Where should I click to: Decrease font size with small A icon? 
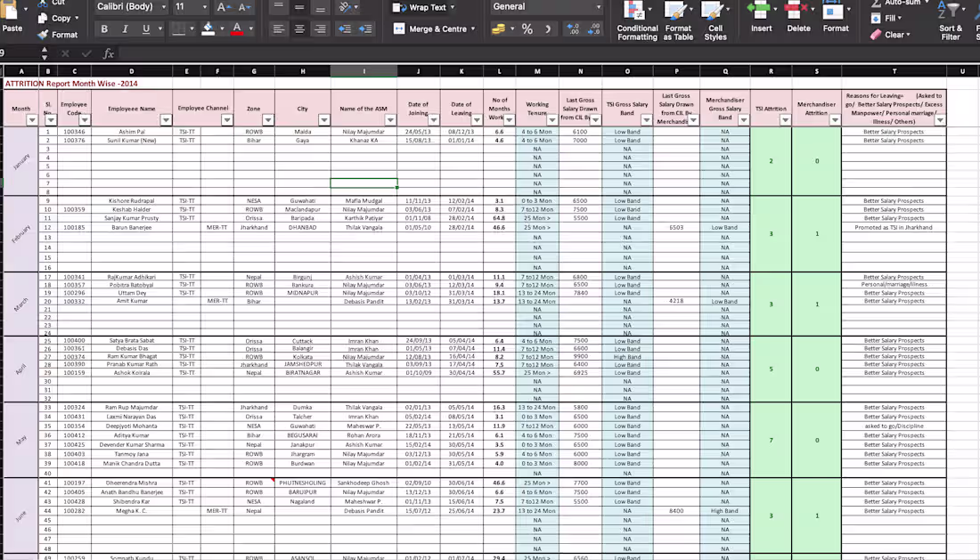point(244,7)
